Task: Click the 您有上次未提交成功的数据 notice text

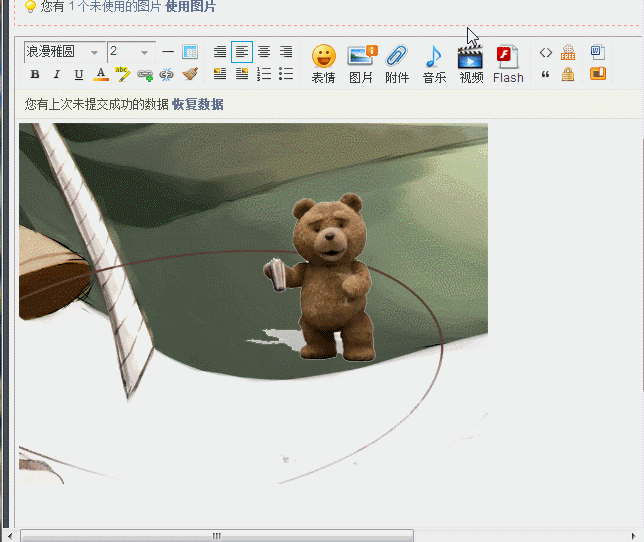Action: pyautogui.click(x=97, y=104)
